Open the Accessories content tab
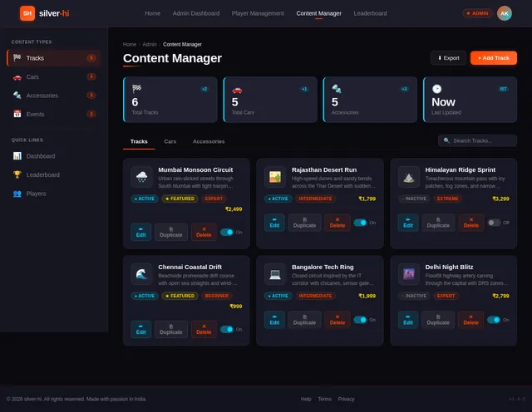The height and width of the screenshot is (412, 532). point(209,141)
